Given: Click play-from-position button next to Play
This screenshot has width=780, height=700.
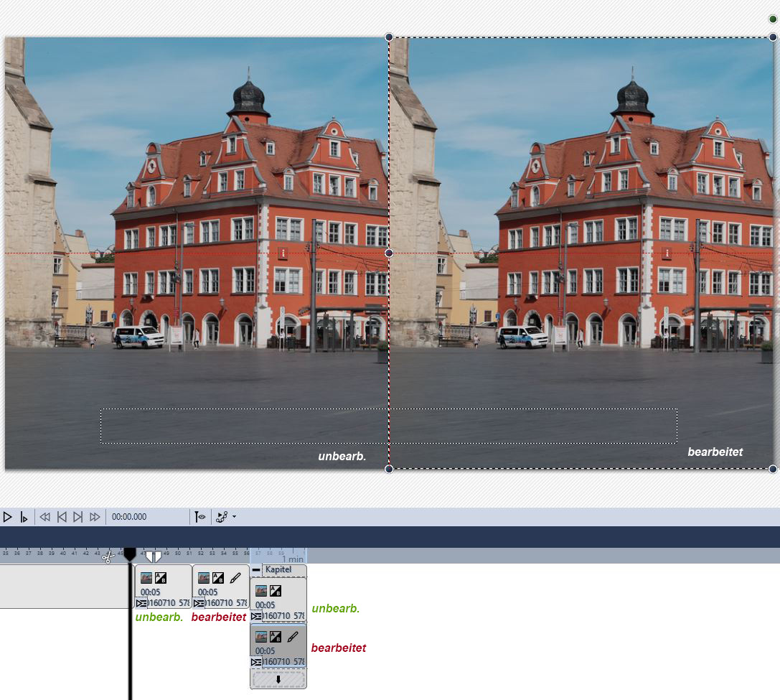Looking at the screenshot, I should pos(24,517).
